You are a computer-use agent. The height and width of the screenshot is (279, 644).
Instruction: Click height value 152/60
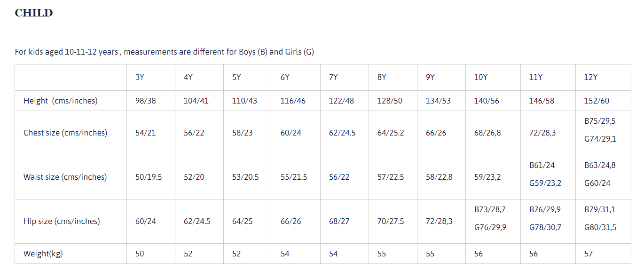(x=597, y=101)
